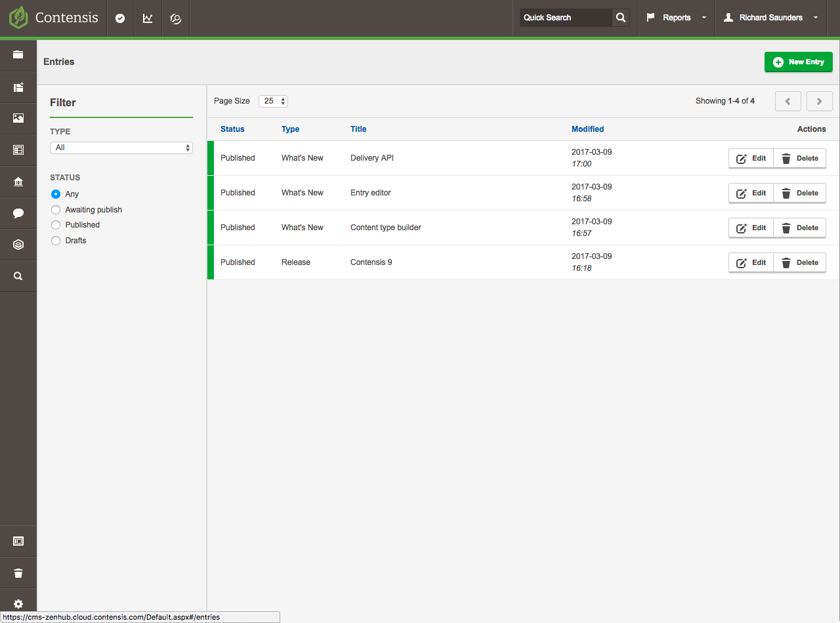The image size is (840, 623).
Task: Click the New Entry button
Action: [799, 62]
